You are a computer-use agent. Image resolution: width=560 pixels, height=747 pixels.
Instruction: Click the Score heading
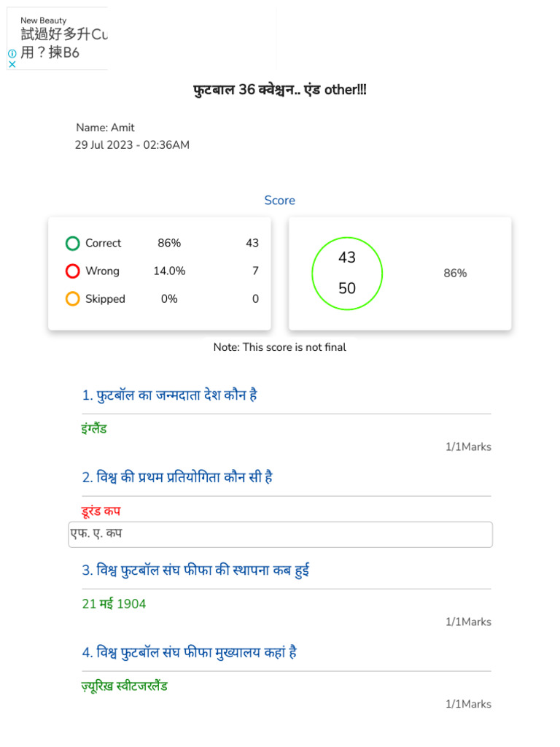(279, 201)
